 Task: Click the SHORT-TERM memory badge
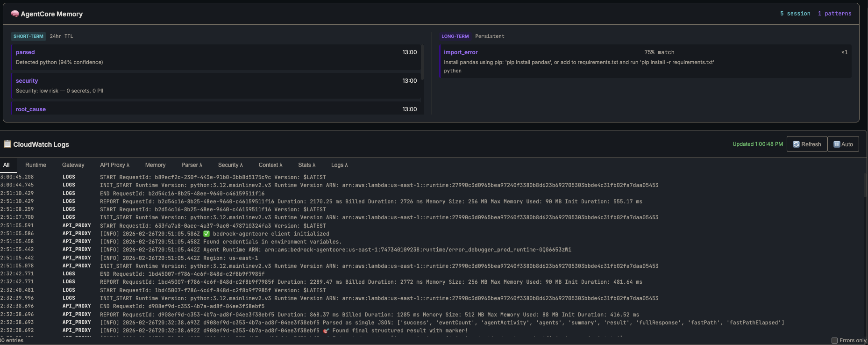28,36
